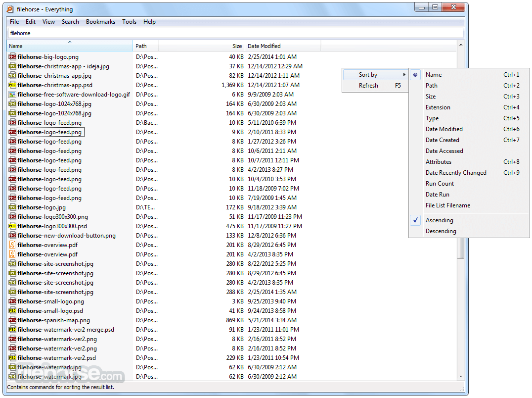Click the scrollbar up arrow
The image size is (532, 398).
[461, 45]
